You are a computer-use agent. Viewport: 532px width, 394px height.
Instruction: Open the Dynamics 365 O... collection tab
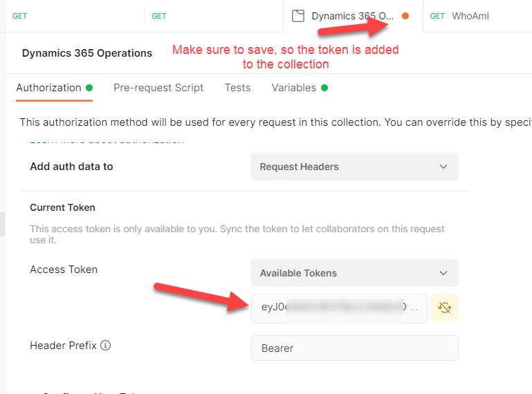(354, 16)
